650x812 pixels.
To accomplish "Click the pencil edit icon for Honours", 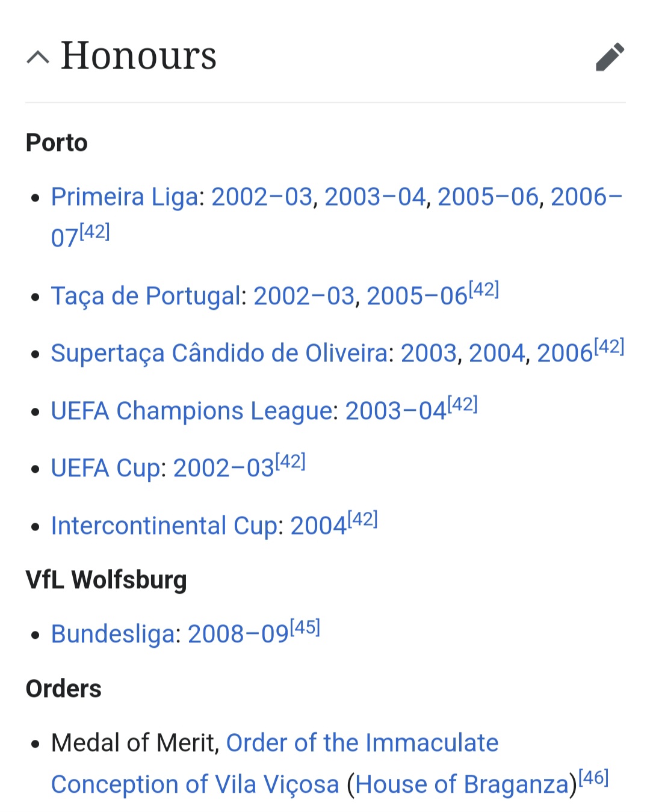I will pyautogui.click(x=610, y=57).
